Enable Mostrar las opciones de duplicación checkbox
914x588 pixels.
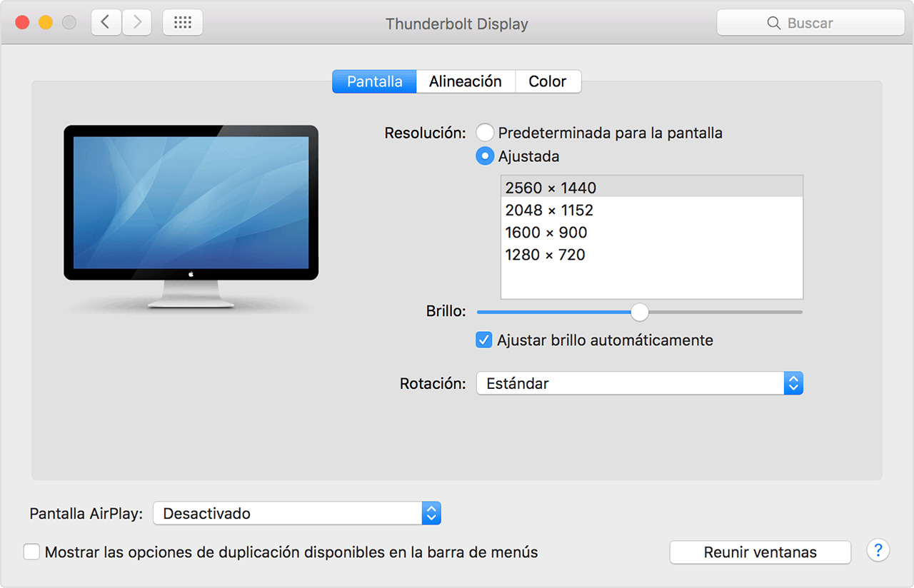[31, 552]
